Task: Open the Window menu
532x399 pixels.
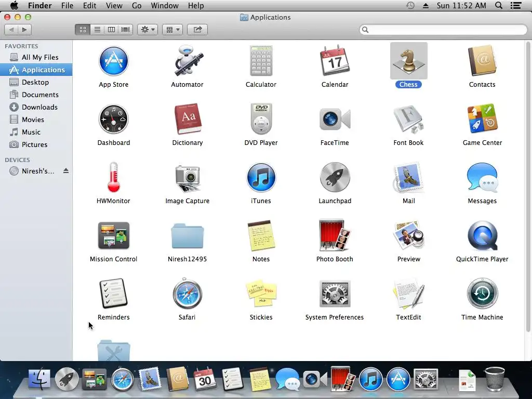Action: (x=165, y=5)
